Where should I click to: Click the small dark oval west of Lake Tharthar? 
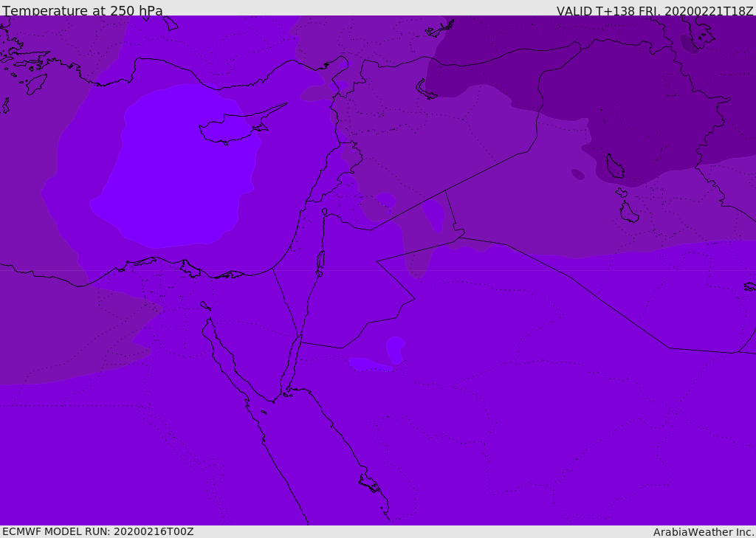coord(577,174)
